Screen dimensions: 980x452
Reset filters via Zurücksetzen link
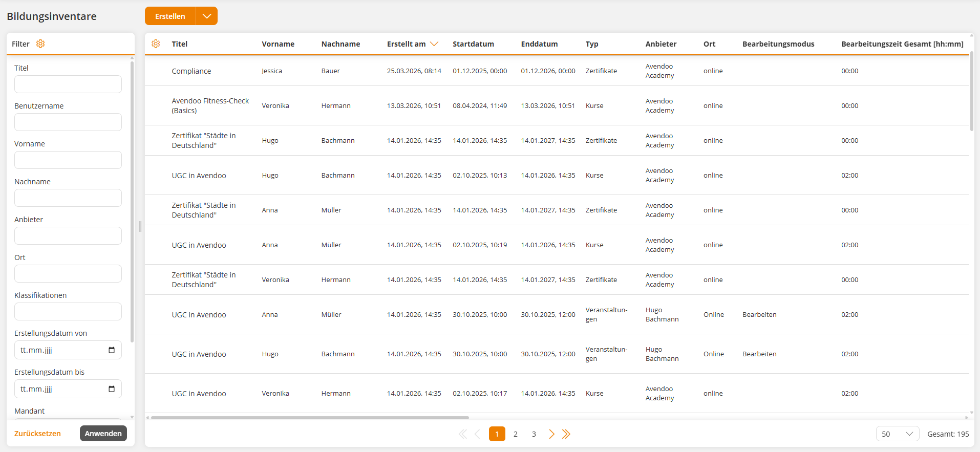point(37,434)
